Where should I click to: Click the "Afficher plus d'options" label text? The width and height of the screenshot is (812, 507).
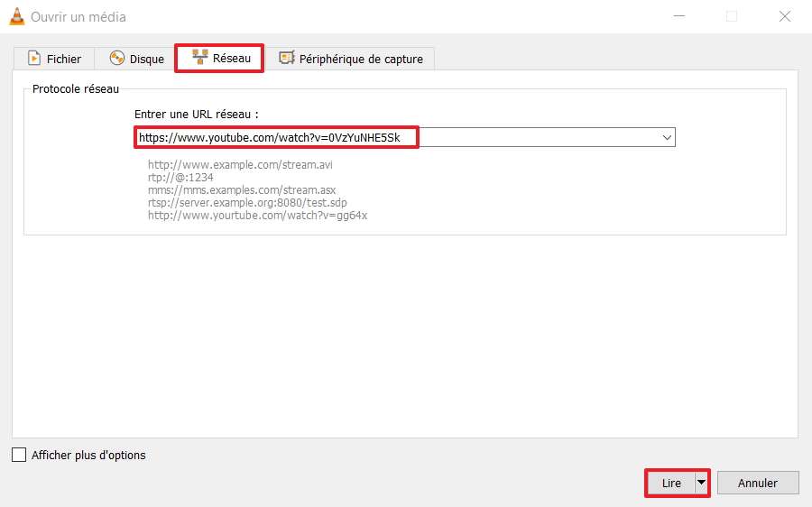coord(88,456)
